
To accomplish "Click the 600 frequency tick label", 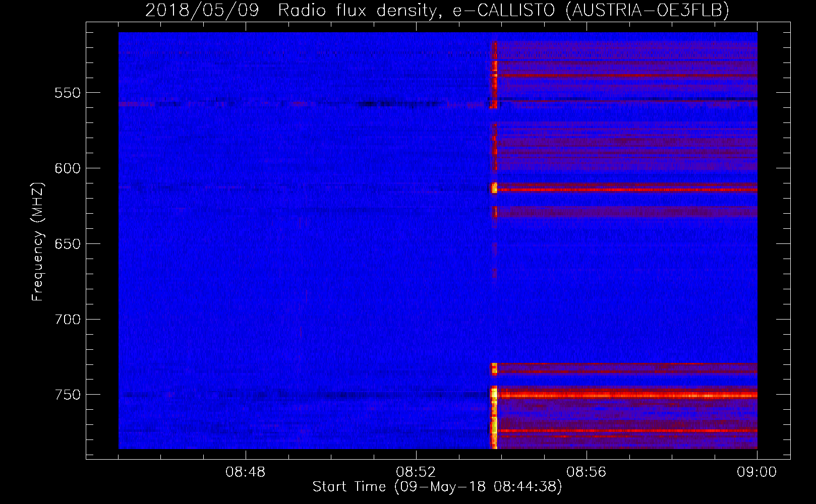I will point(68,168).
